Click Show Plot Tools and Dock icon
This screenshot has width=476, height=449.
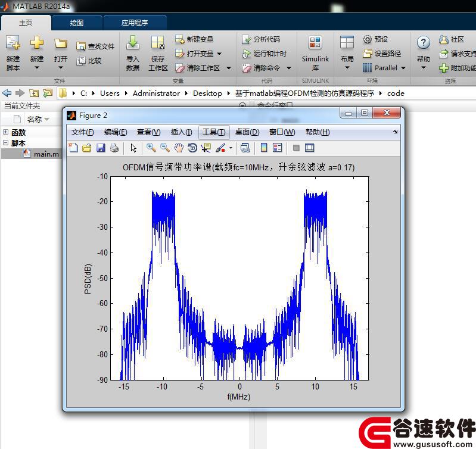tap(310, 148)
